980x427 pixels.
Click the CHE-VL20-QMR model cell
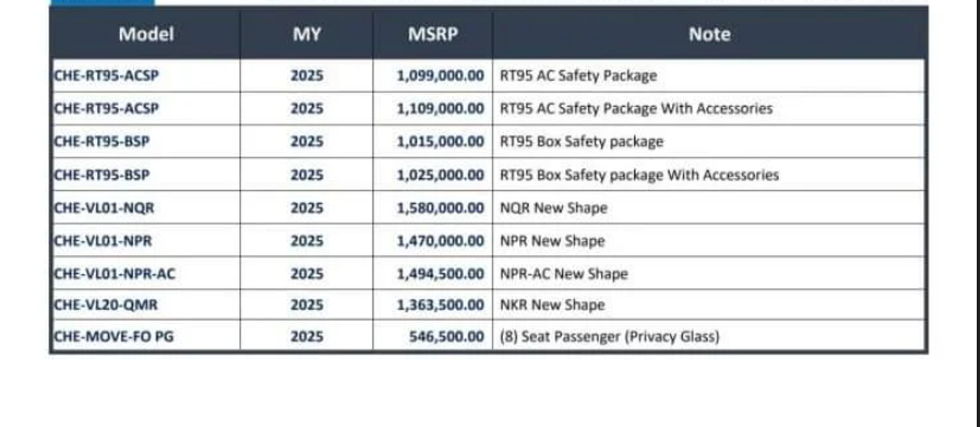coord(104,305)
